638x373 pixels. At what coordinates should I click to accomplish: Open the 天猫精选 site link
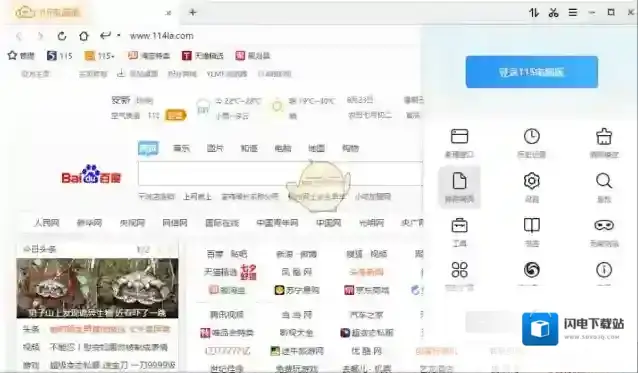(x=220, y=272)
